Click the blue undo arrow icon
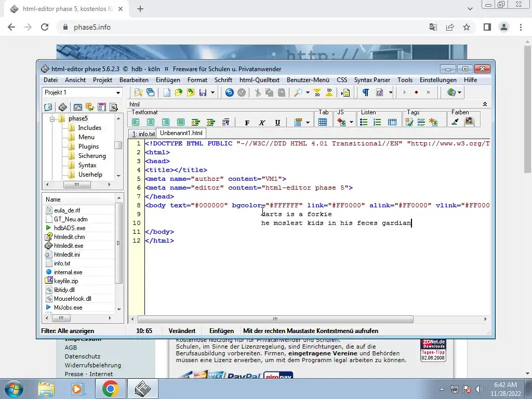The width and height of the screenshot is (532, 399). coord(229,92)
